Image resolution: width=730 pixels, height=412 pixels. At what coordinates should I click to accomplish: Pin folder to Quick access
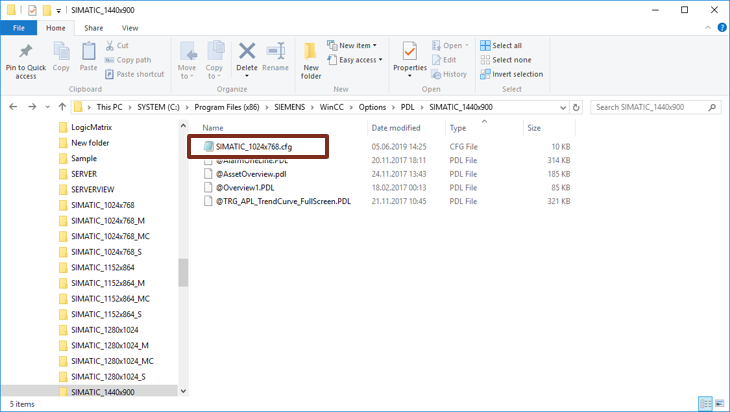[26, 61]
